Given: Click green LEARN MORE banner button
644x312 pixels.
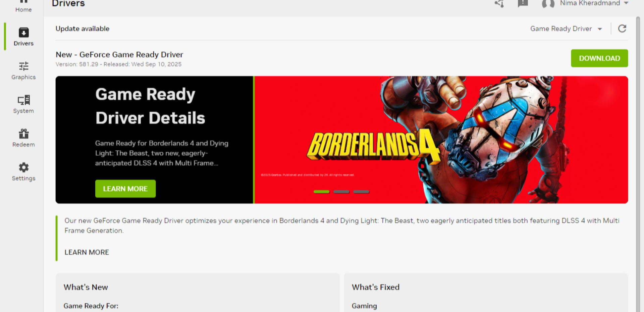Looking at the screenshot, I should click(x=125, y=189).
